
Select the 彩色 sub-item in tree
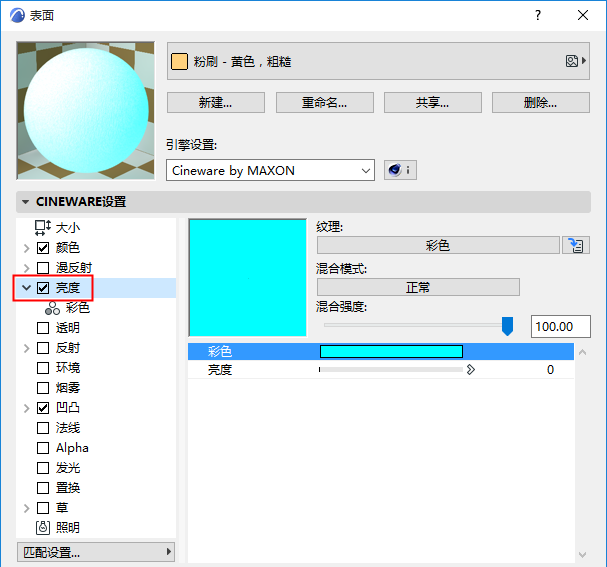point(77,308)
